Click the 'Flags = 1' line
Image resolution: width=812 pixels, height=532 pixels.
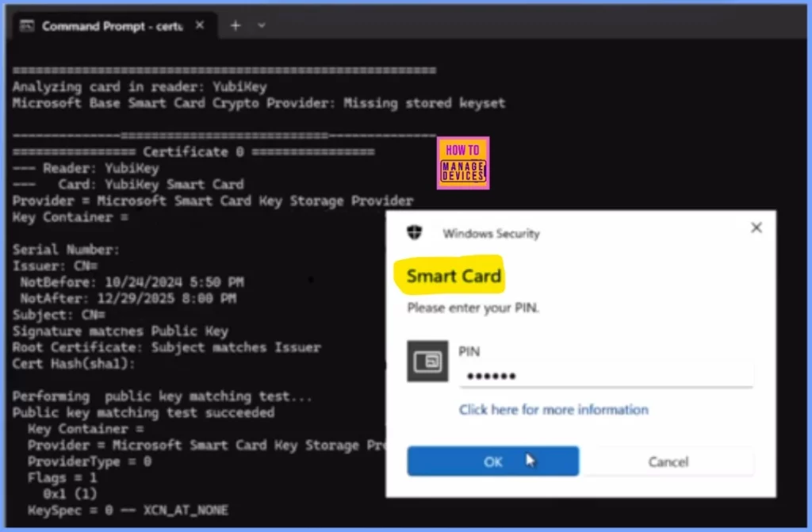[62, 477]
